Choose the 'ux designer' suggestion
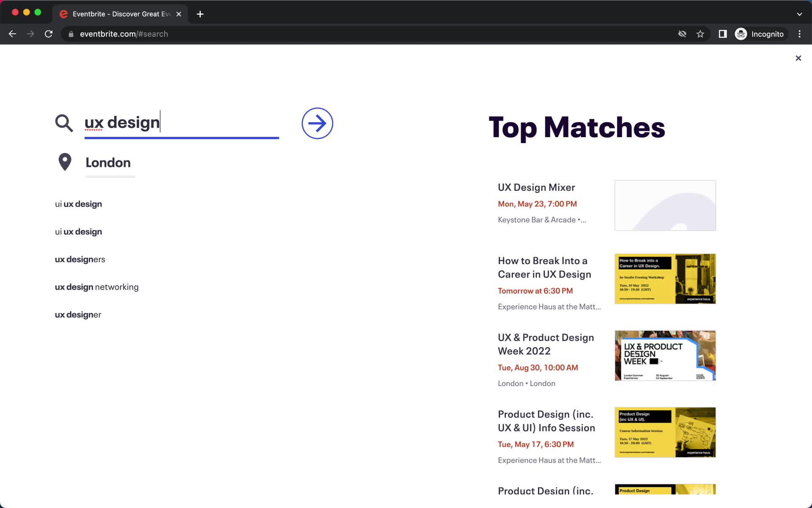The height and width of the screenshot is (508, 812). (78, 315)
